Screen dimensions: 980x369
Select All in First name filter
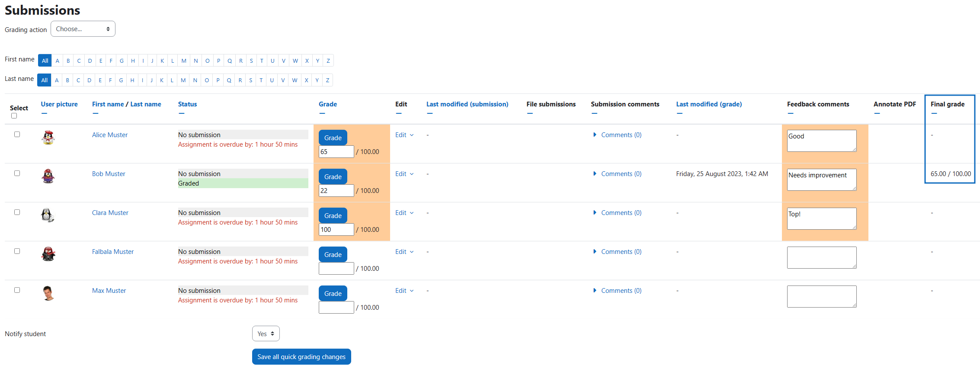[x=45, y=61]
